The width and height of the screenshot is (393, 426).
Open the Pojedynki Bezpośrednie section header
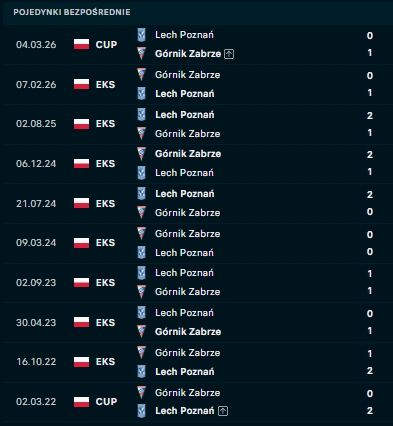pyautogui.click(x=72, y=12)
